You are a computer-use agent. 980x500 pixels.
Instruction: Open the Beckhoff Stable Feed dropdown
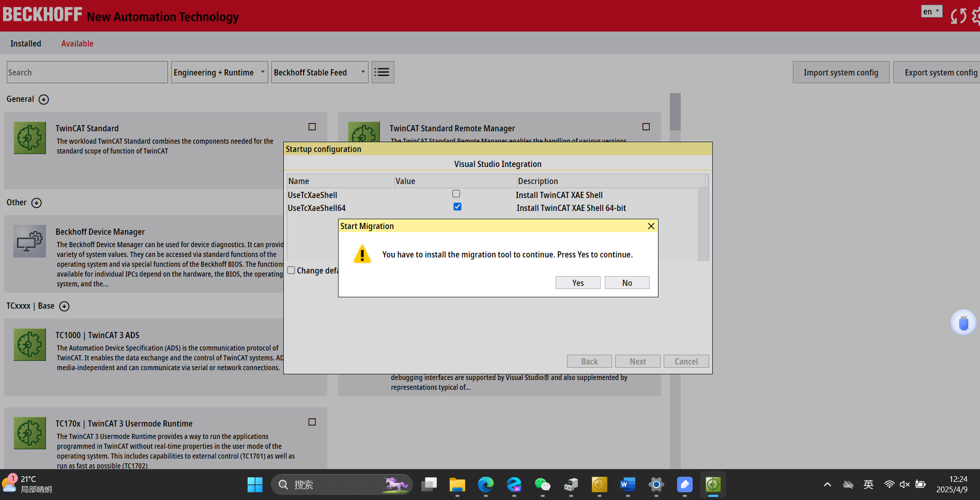coord(320,72)
